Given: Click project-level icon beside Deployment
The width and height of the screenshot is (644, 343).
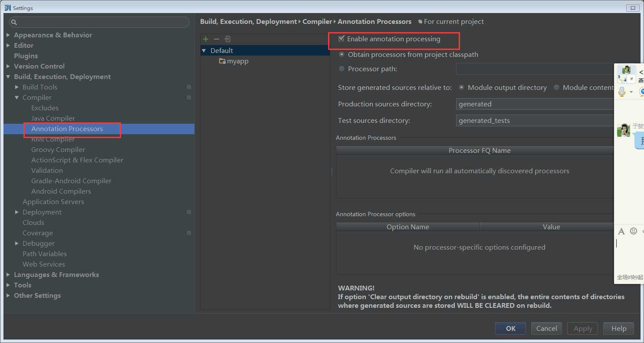Looking at the screenshot, I should [x=189, y=212].
